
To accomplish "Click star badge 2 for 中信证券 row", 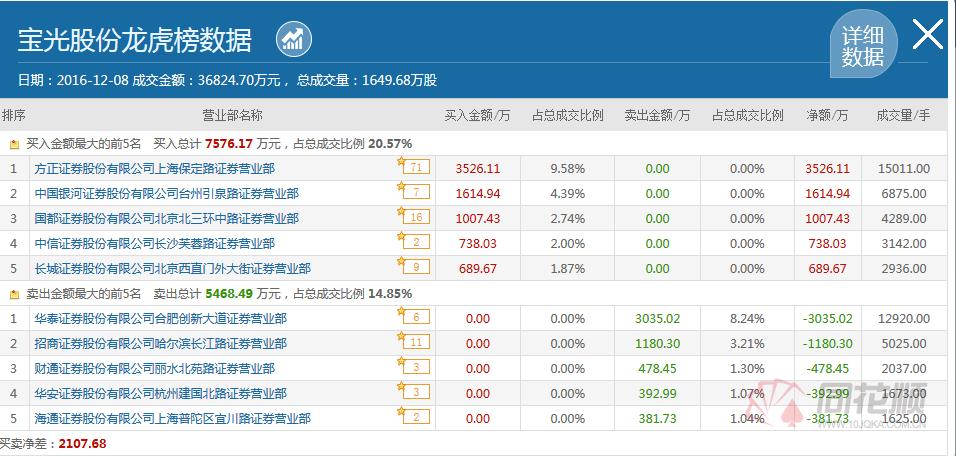I will click(x=413, y=241).
